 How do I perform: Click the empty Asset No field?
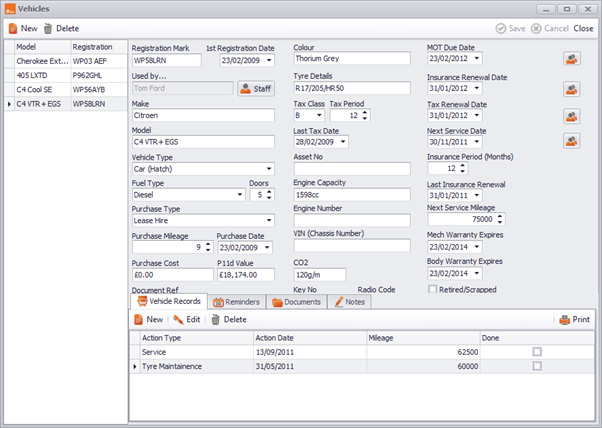pos(352,169)
